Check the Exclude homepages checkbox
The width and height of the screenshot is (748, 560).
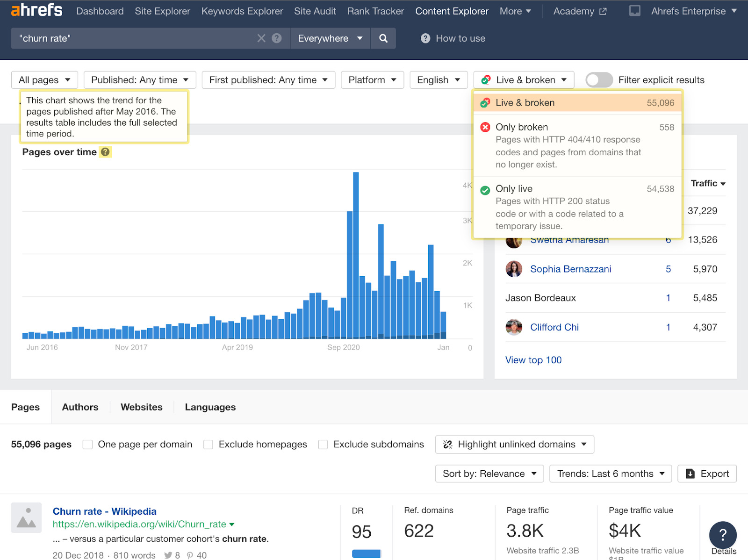[208, 445]
